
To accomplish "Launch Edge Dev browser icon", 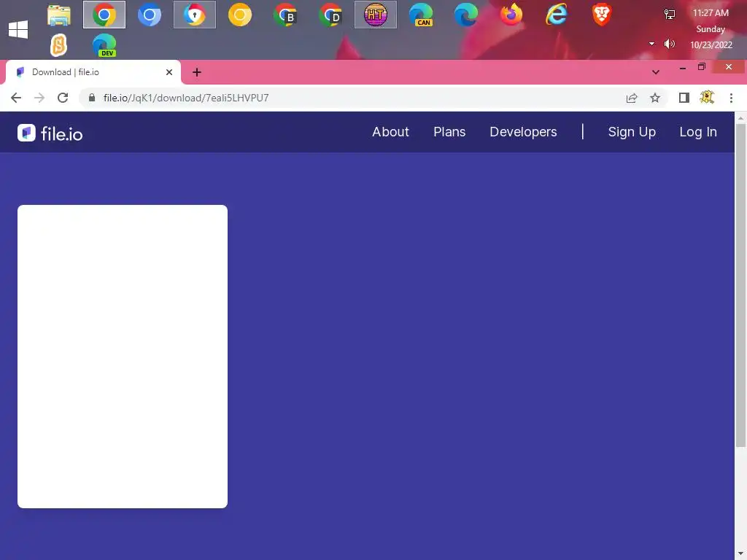I will [x=104, y=45].
